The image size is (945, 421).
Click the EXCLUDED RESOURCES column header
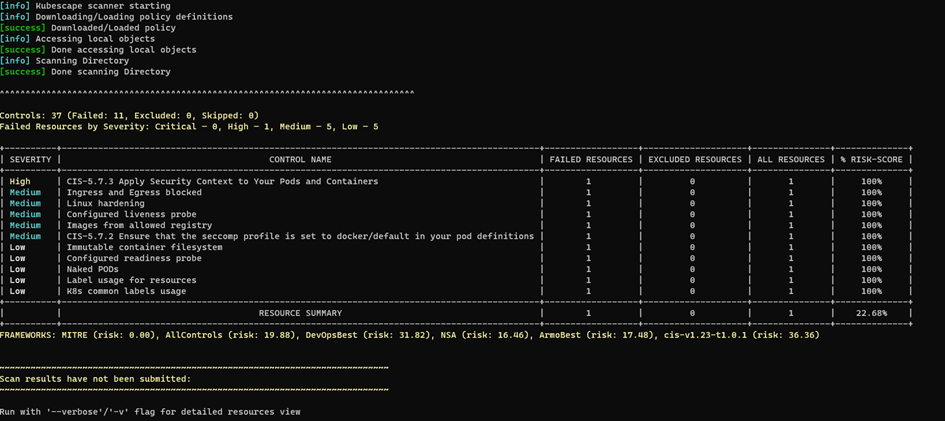tap(695, 160)
